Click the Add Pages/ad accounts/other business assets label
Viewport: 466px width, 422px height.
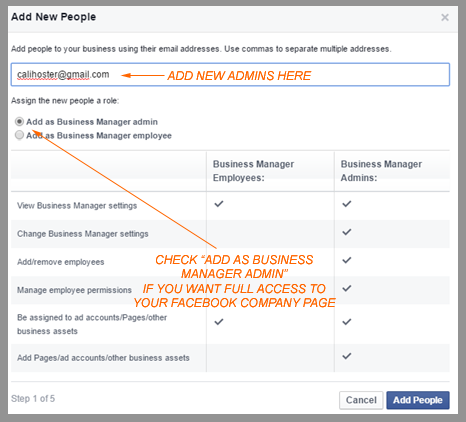(x=103, y=358)
